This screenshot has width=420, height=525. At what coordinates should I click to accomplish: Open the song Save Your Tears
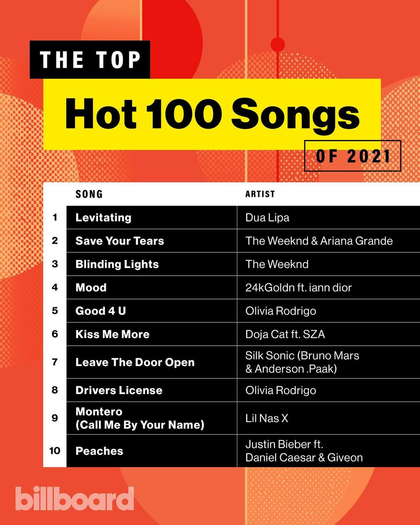(120, 241)
